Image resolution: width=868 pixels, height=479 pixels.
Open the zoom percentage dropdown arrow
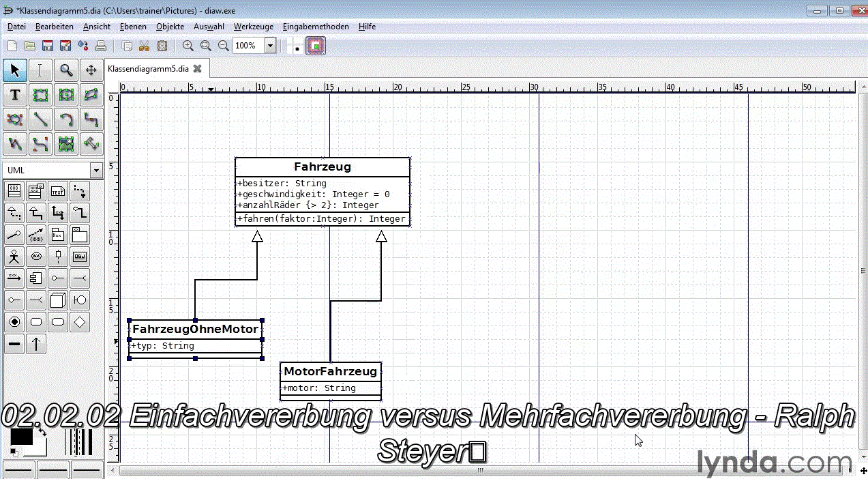coord(270,46)
